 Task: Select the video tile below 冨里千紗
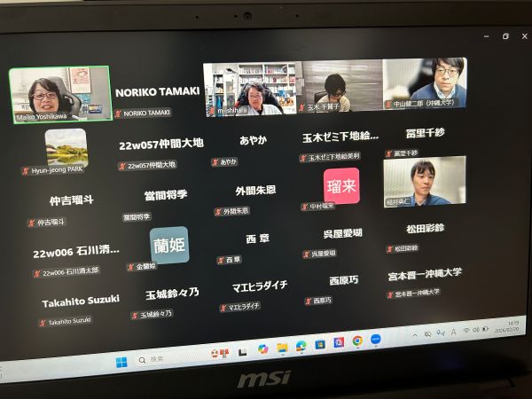tap(425, 182)
